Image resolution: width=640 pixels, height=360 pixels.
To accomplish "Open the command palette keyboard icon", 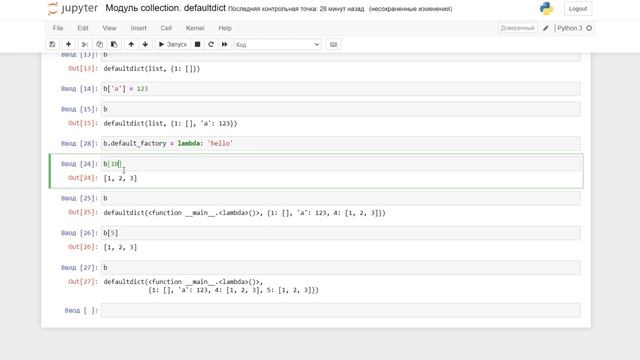I will [x=333, y=44].
